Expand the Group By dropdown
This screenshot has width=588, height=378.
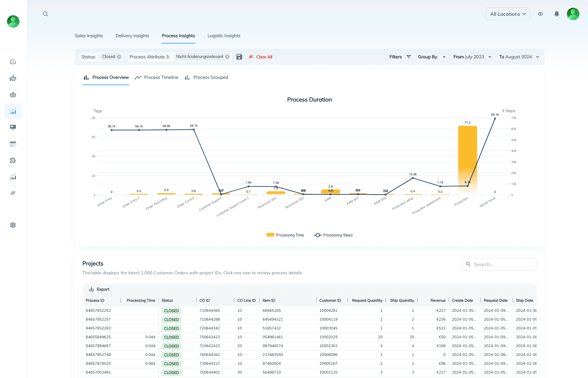click(x=431, y=57)
